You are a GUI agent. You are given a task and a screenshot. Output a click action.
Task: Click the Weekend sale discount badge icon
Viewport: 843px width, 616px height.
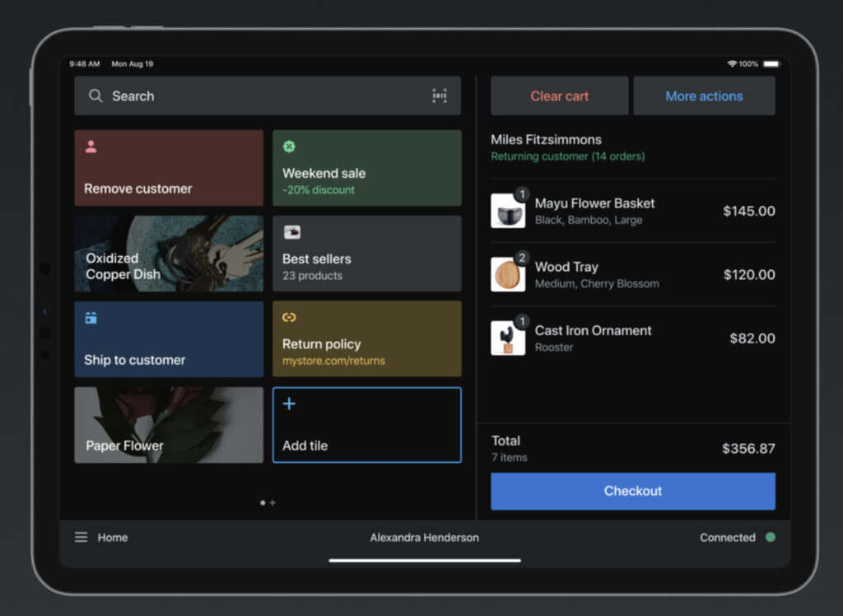tap(289, 147)
